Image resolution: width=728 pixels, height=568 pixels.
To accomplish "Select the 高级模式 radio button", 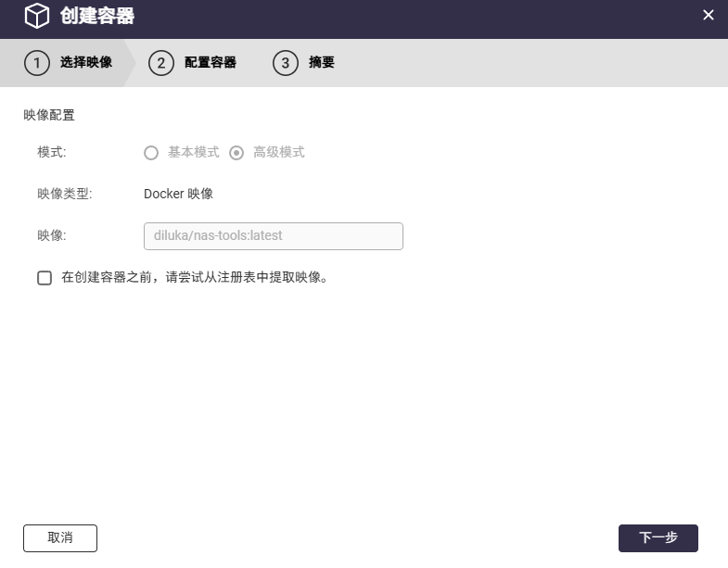I will coord(236,153).
